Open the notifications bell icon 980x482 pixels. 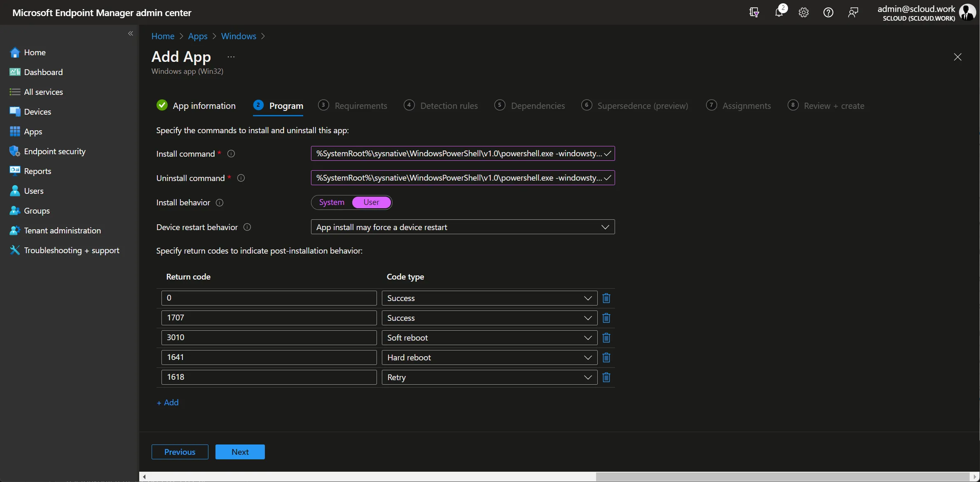[x=779, y=12]
